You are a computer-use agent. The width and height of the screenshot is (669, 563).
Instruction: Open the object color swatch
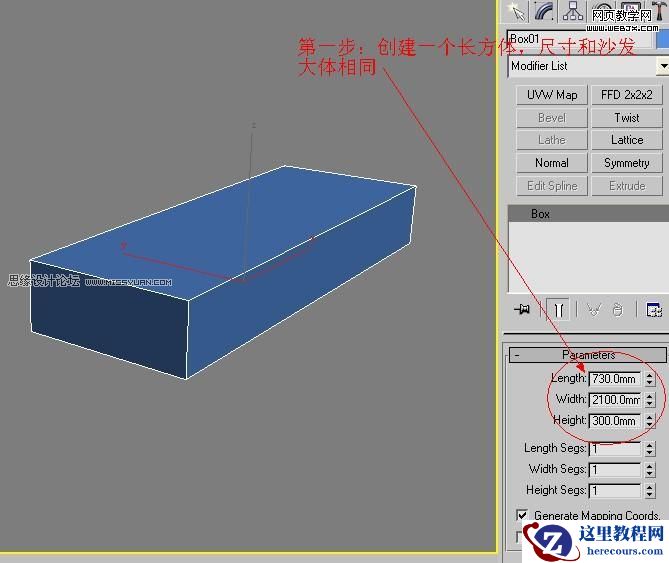[x=663, y=39]
